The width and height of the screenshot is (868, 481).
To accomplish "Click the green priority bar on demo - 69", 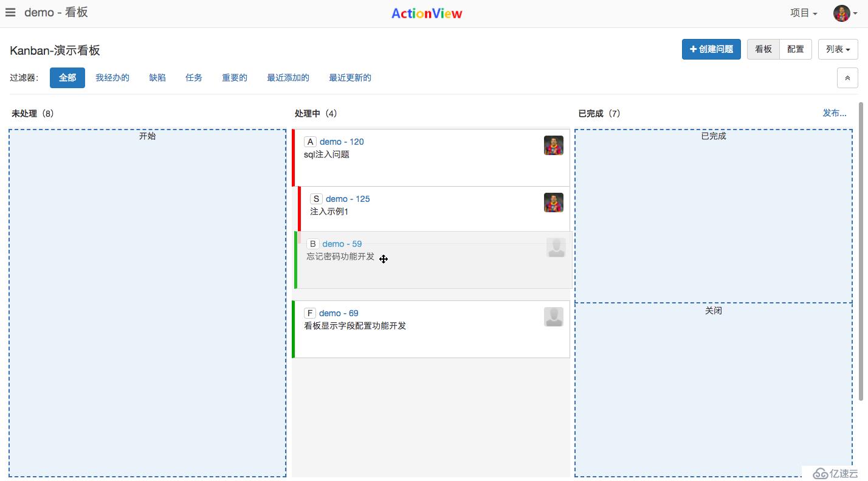I will (x=294, y=329).
